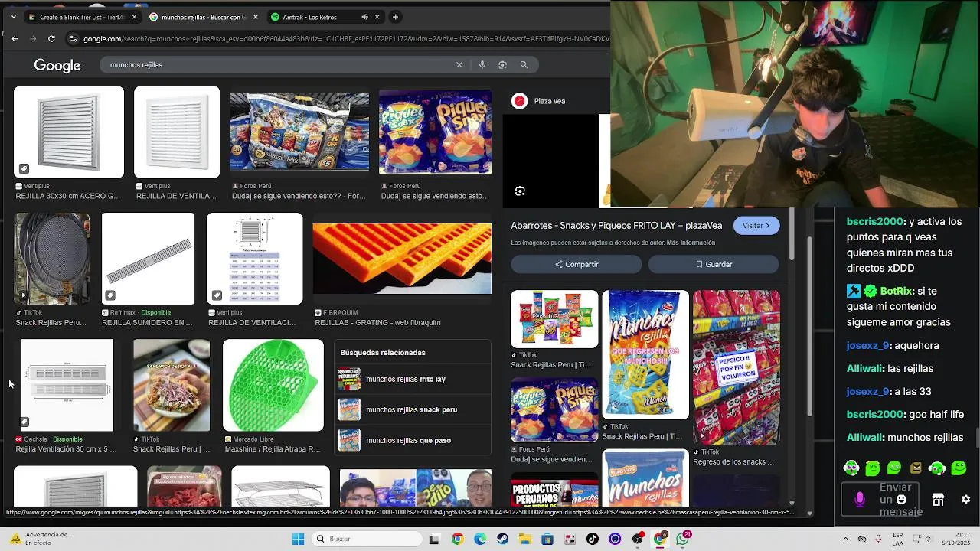The image size is (980, 551).
Task: Reload the current Google page
Action: click(x=51, y=39)
